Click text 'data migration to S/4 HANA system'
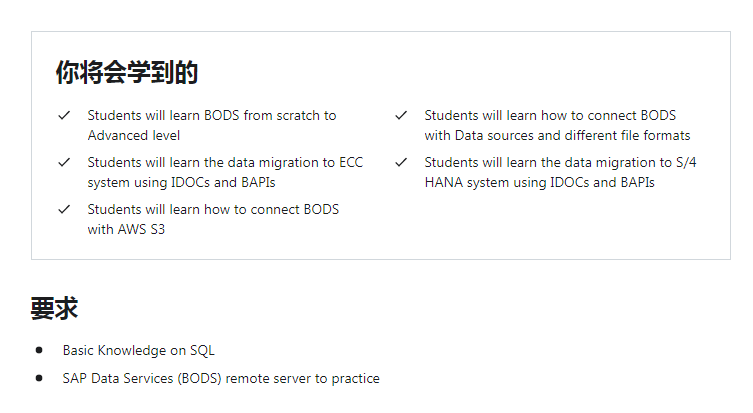 (x=560, y=172)
